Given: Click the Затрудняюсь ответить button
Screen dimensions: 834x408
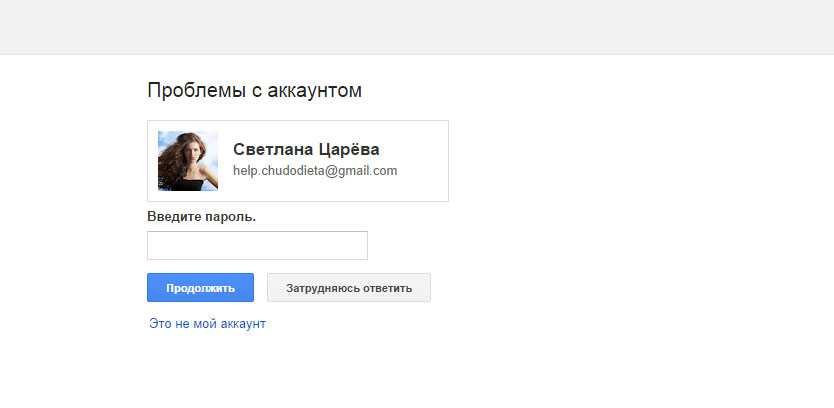Looking at the screenshot, I should [349, 288].
